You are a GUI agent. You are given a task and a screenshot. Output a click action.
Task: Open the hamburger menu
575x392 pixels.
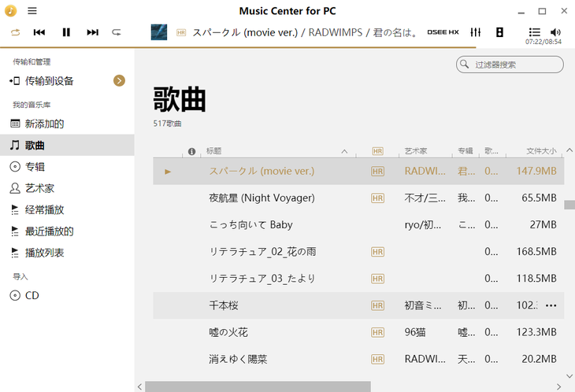[x=32, y=10]
